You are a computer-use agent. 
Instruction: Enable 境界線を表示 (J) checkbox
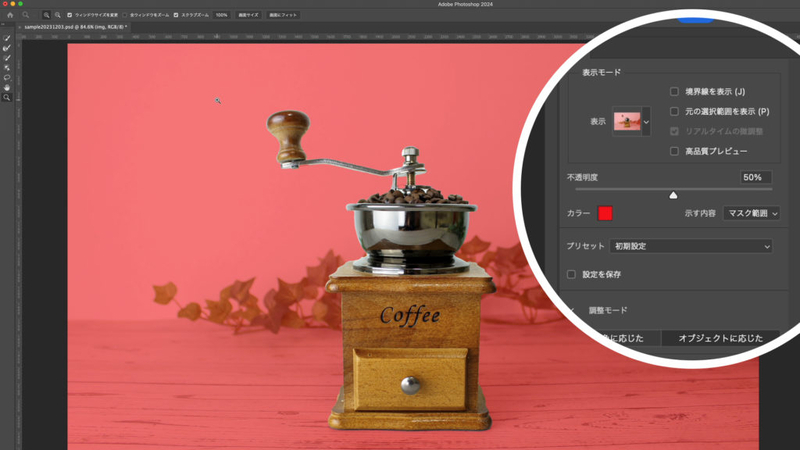(674, 91)
